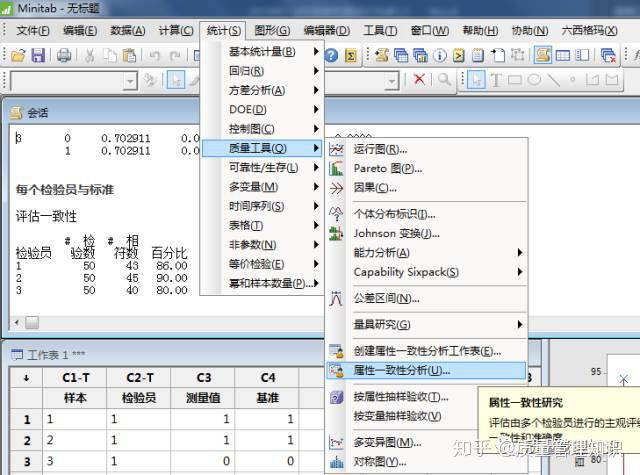Click the Paste clipboard toolbar icon

(x=129, y=55)
